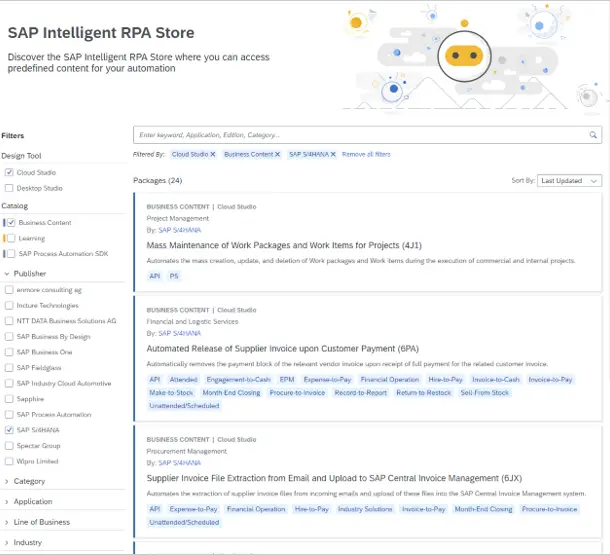The image size is (610, 555).
Task: Check the SAP Business By Design publisher
Action: tap(9, 336)
